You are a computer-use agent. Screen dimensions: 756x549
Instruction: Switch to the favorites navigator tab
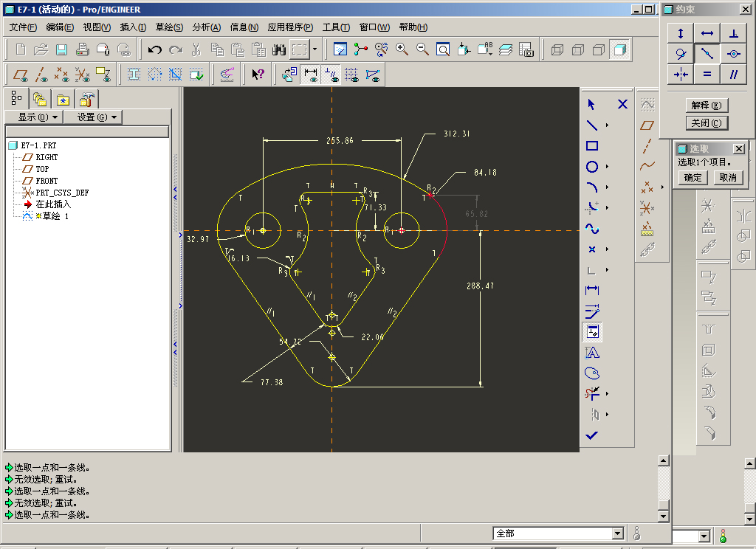[63, 100]
